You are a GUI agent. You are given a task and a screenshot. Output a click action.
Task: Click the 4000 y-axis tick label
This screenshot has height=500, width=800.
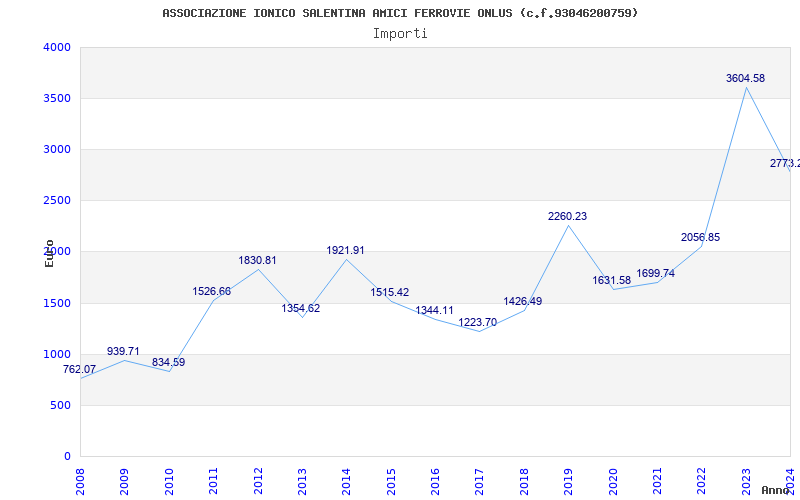coord(57,47)
